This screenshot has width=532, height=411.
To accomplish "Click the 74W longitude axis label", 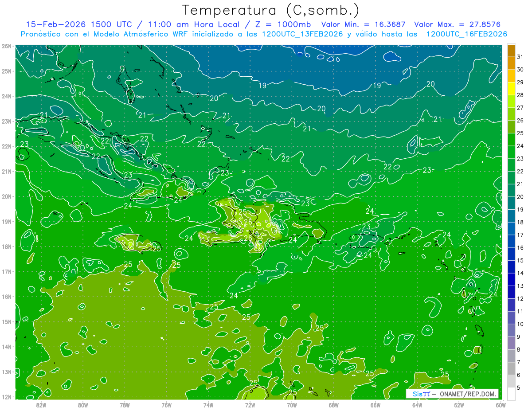I will click(208, 405).
